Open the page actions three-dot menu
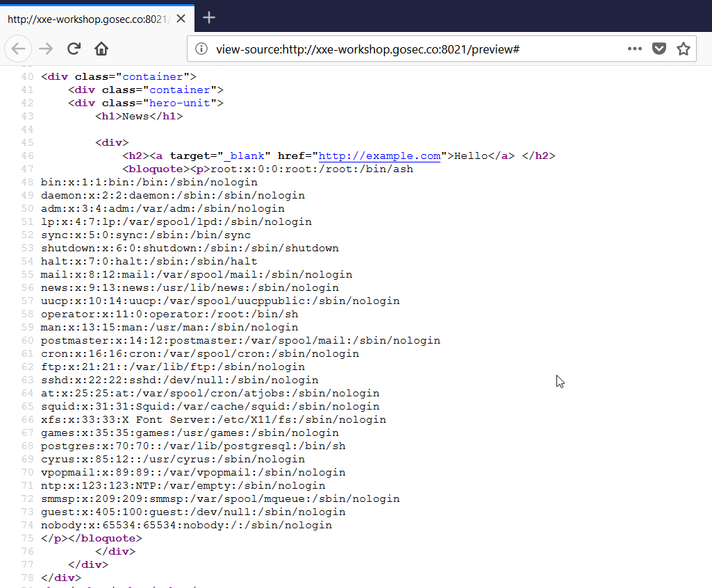The height and width of the screenshot is (588, 712). 634,49
